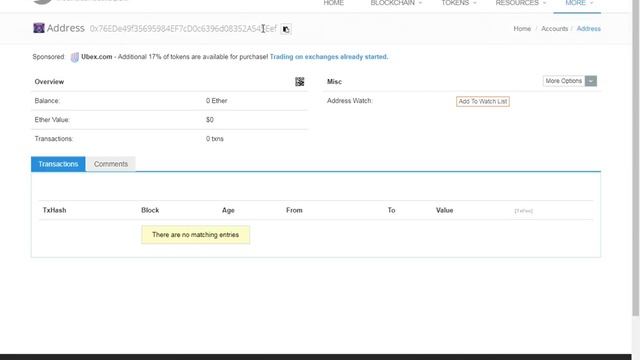The width and height of the screenshot is (640, 360).
Task: Switch to the Comments tab
Action: [x=111, y=164]
